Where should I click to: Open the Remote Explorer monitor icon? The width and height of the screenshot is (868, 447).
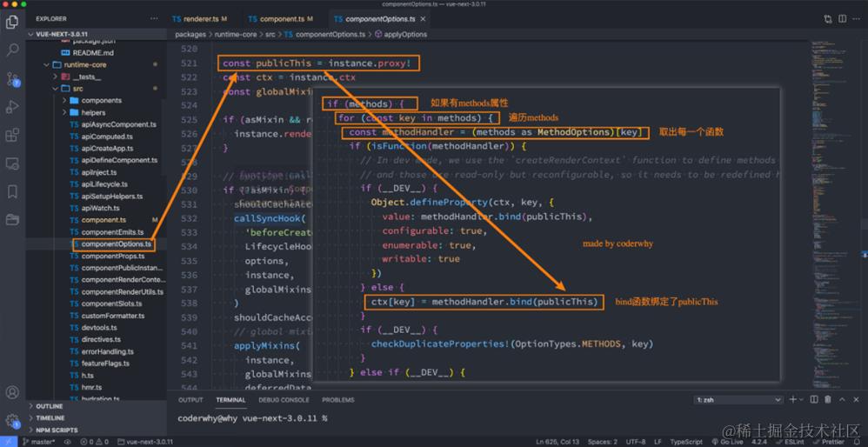tap(12, 163)
